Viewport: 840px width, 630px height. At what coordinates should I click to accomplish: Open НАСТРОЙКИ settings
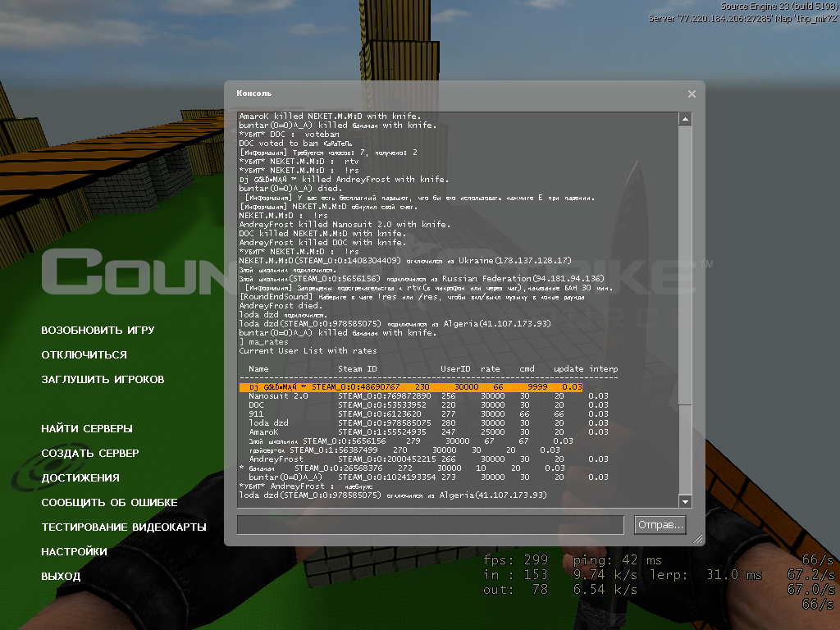coord(75,552)
